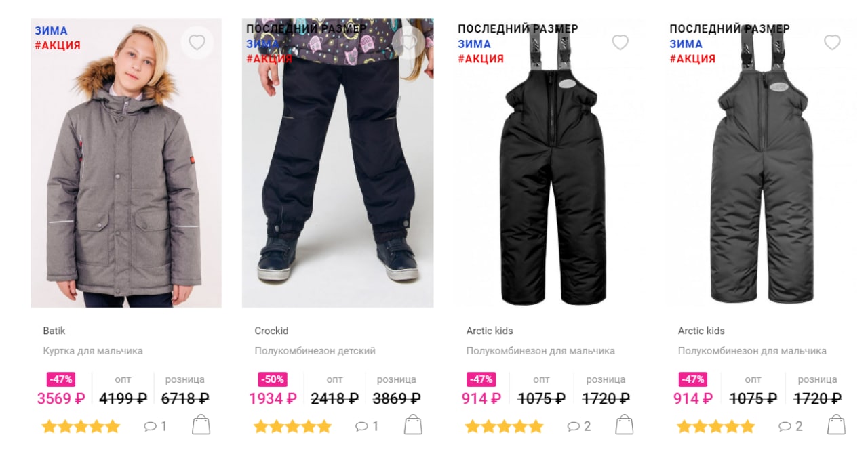Click the #АКЦИЯ tag on grey overalls
868x458 pixels.
click(x=692, y=59)
